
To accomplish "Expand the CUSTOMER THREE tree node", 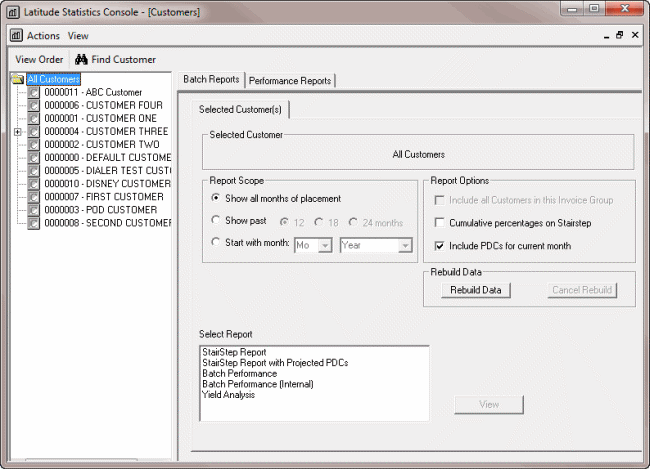I will [18, 132].
